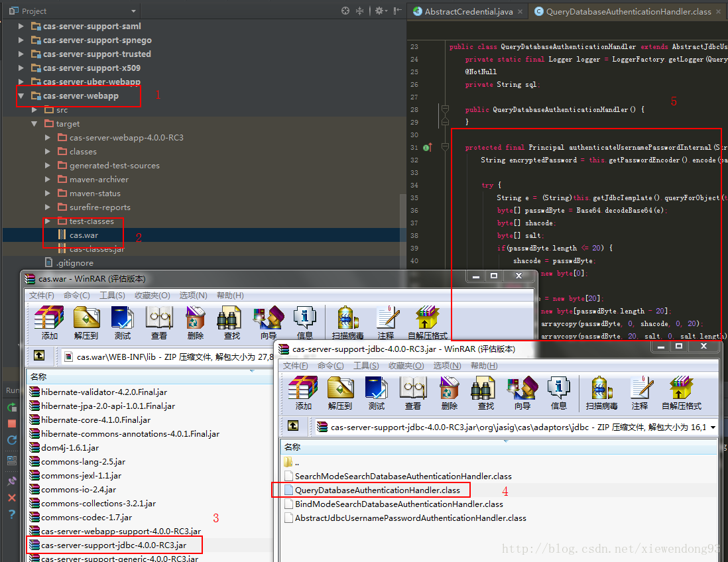
Task: Open File menu in cas.war WinRAR window
Action: (41, 295)
